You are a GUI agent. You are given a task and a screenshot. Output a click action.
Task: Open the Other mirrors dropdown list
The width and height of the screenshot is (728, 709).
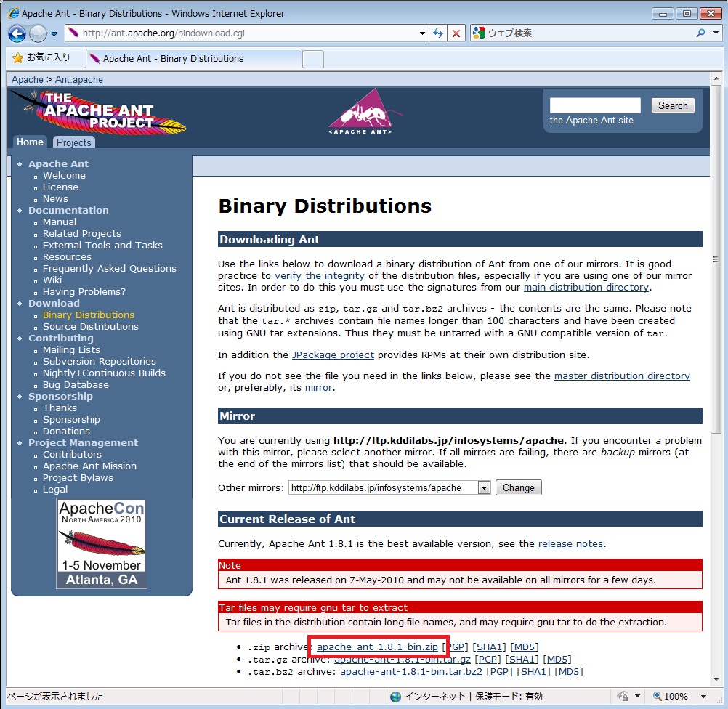tap(484, 487)
